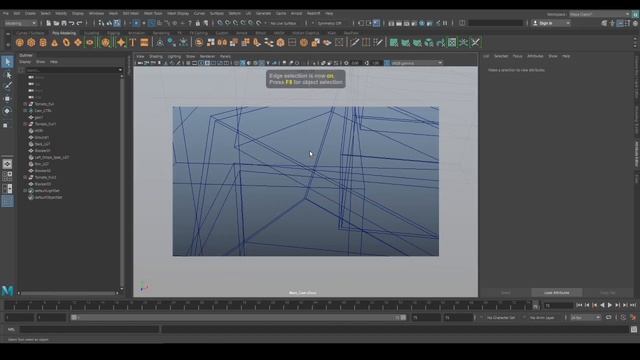Open the No Anim Layer dropdown

tap(543, 317)
